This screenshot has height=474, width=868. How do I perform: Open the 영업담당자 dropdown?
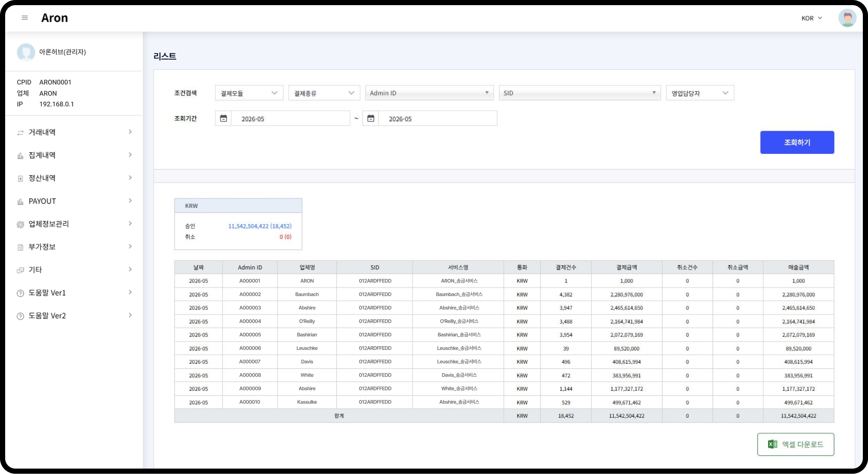(x=700, y=93)
